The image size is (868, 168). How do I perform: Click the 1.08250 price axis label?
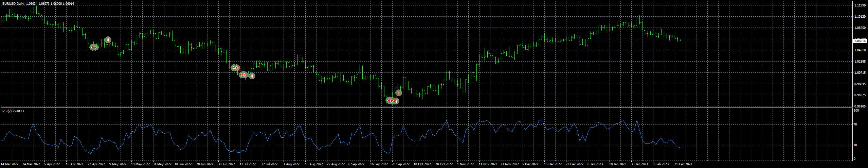point(860,28)
